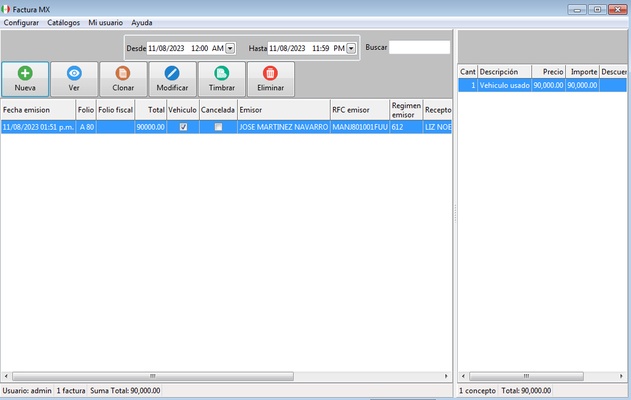Select emisor cell 'JOSE MARTINEZ NAVARRO'
Image resolution: width=631 pixels, height=400 pixels.
(283, 127)
